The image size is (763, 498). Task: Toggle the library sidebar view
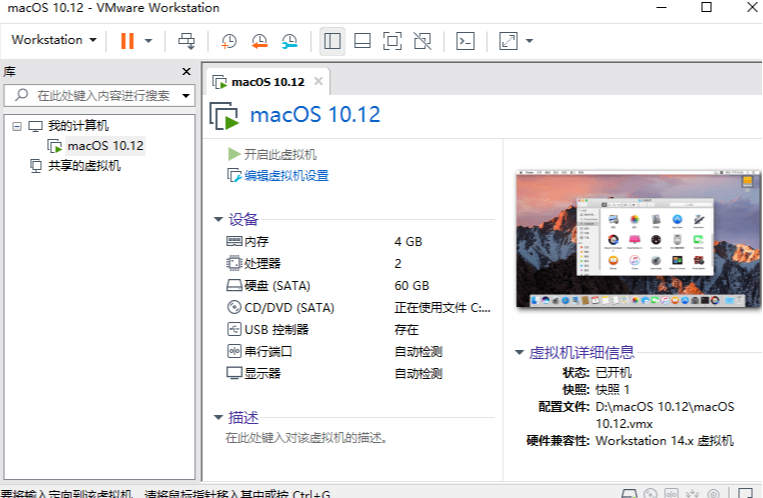point(332,41)
